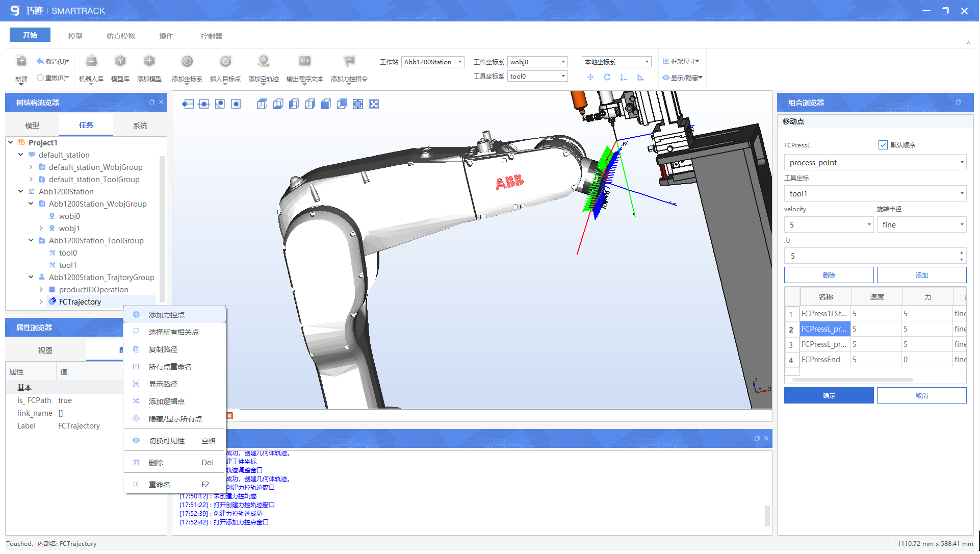Collapse the Project1 tree node
The width and height of the screenshot is (980, 554).
coord(11,142)
